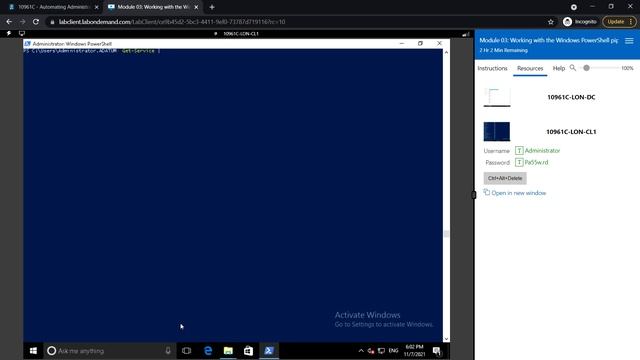The image size is (640, 360).
Task: Click the 10961C-LON-CL1 thumbnail
Action: (x=497, y=131)
